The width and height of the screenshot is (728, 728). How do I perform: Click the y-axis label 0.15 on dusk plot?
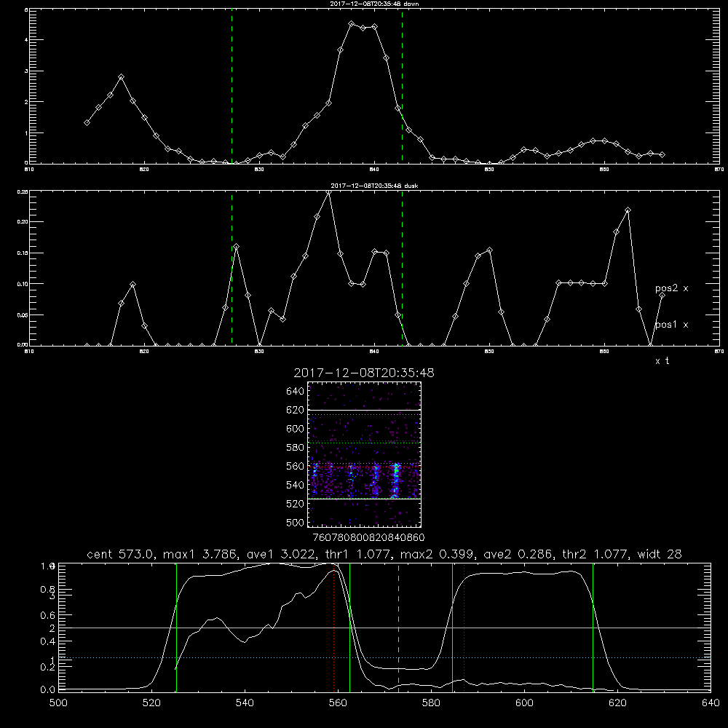(x=23, y=253)
